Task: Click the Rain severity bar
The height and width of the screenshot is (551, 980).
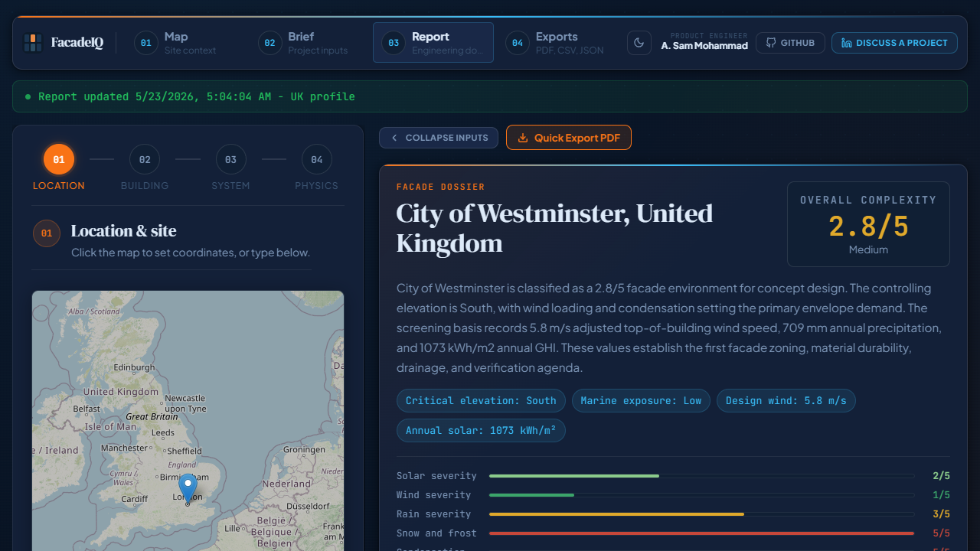Action: tap(701, 514)
